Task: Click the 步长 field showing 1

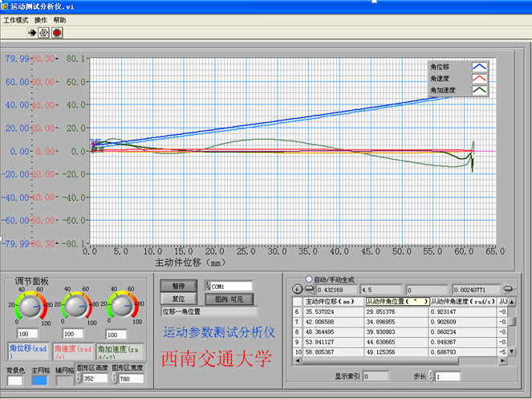Action: pos(448,377)
